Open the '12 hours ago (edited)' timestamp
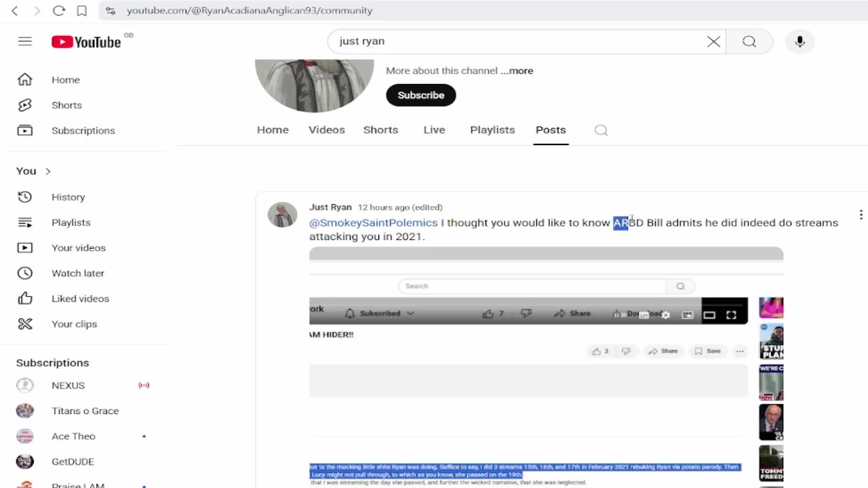Image resolution: width=868 pixels, height=488 pixels. [x=400, y=207]
